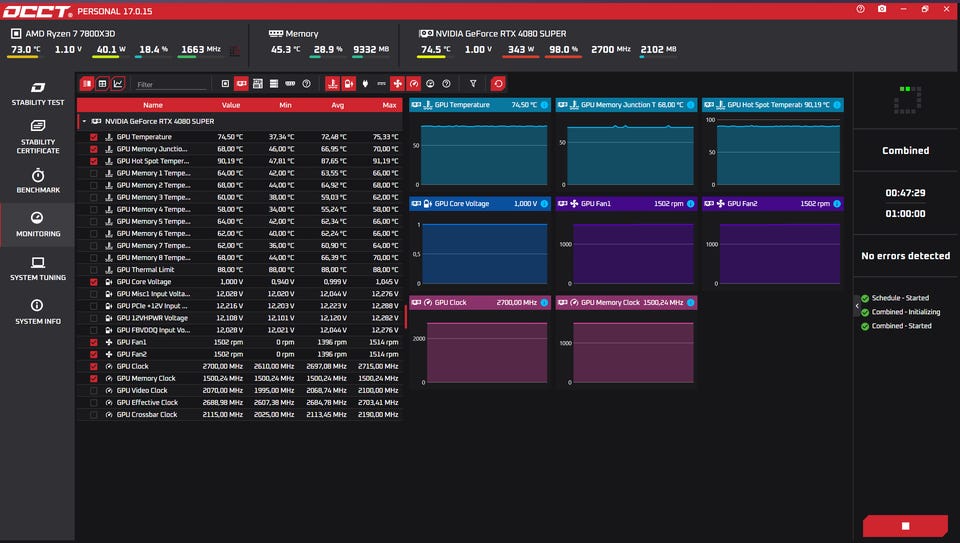Sort by the Max column header
Image resolution: width=960 pixels, height=543 pixels.
coord(389,105)
